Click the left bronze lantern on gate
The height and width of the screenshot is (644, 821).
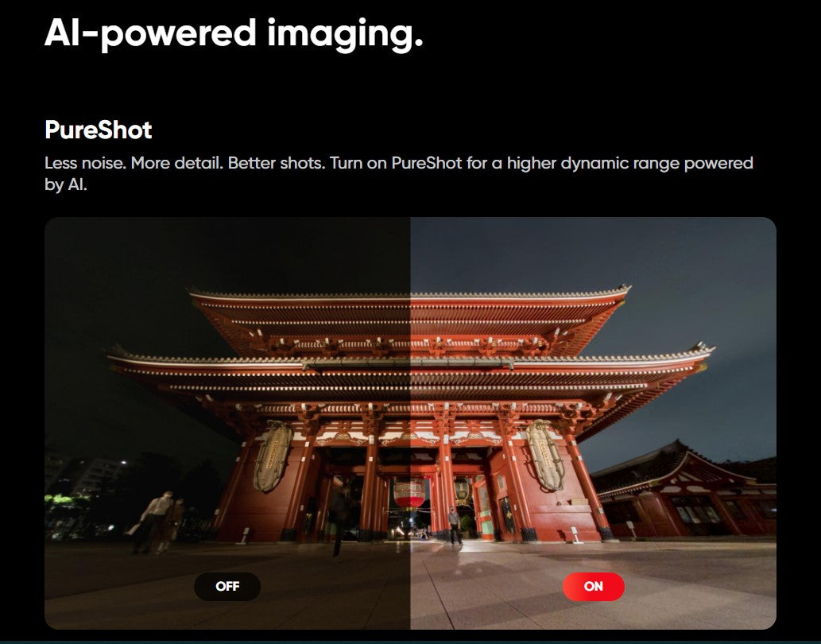tap(272, 456)
